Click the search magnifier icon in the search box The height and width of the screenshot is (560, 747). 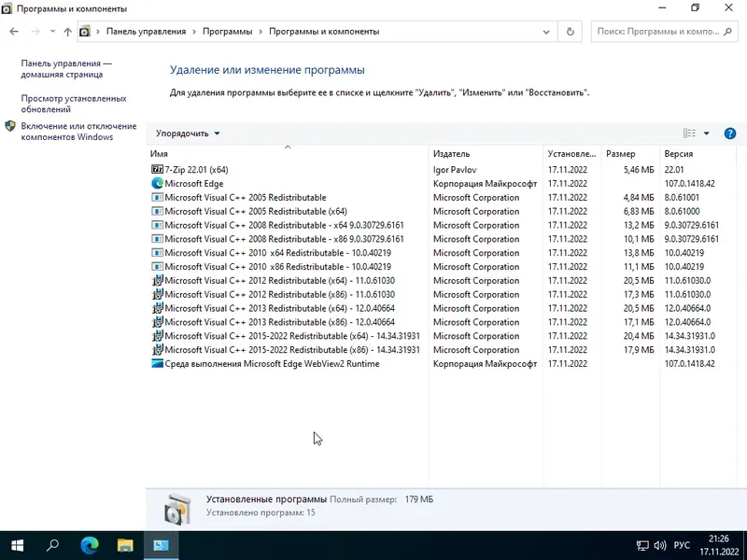coord(727,32)
